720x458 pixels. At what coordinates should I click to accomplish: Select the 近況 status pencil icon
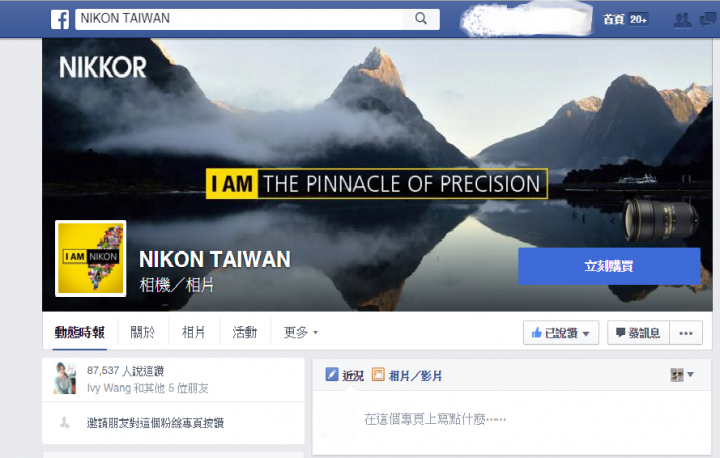coord(332,374)
